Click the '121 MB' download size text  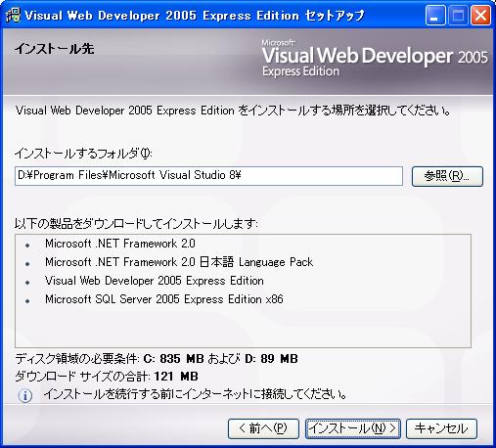point(176,377)
